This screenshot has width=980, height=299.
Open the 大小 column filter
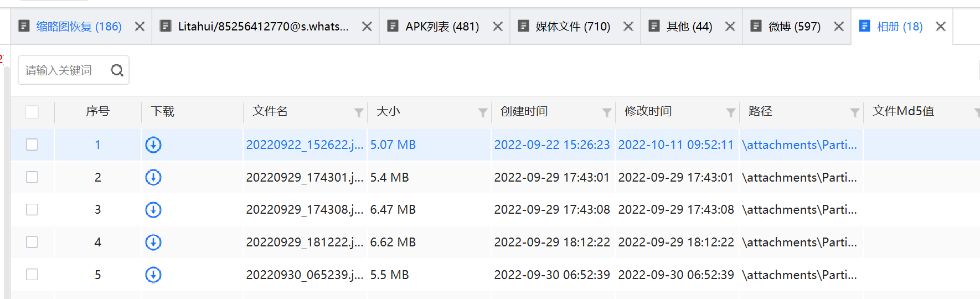point(483,112)
